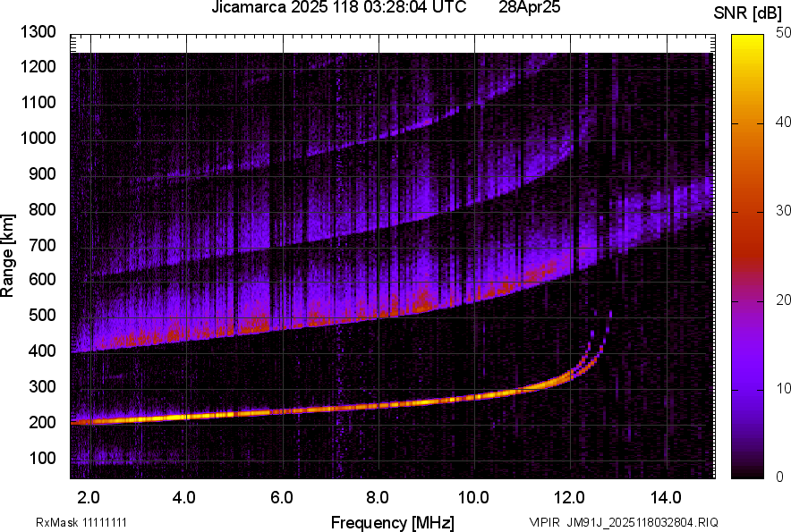Click the purple 10 dB colorbar region
Viewport: 791px width, 532px height.
tap(748, 389)
